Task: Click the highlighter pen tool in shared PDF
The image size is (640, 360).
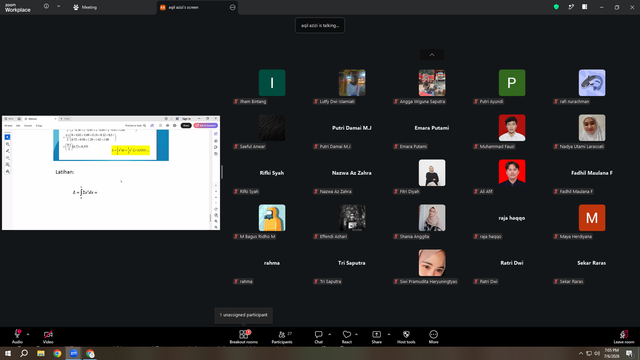Action: point(7,151)
